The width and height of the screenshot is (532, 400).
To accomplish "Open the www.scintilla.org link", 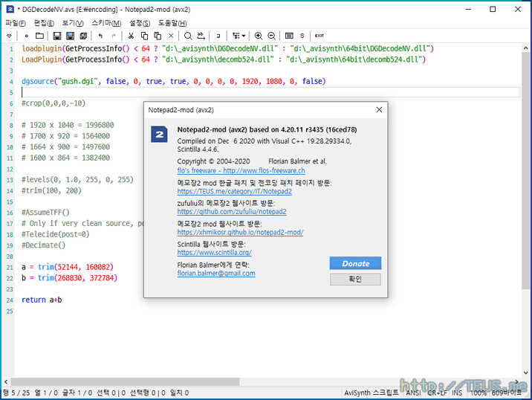I will point(215,253).
